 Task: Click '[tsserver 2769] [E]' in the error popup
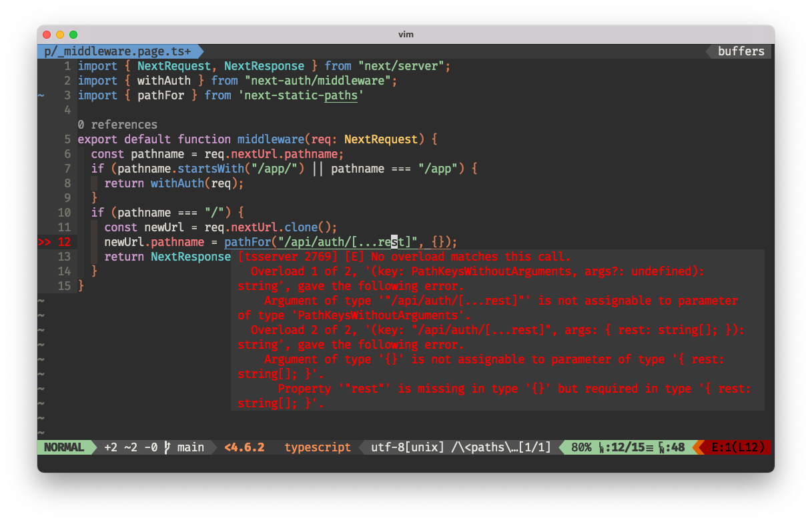click(x=301, y=257)
